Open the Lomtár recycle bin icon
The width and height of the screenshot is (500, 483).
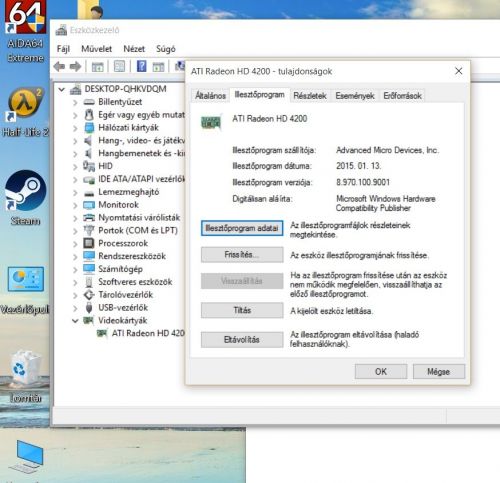tap(25, 377)
